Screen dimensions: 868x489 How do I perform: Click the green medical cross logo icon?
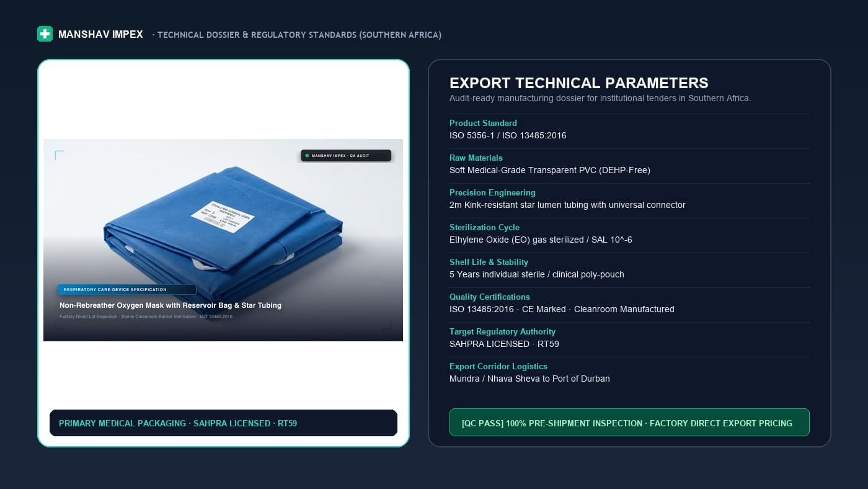pos(45,34)
